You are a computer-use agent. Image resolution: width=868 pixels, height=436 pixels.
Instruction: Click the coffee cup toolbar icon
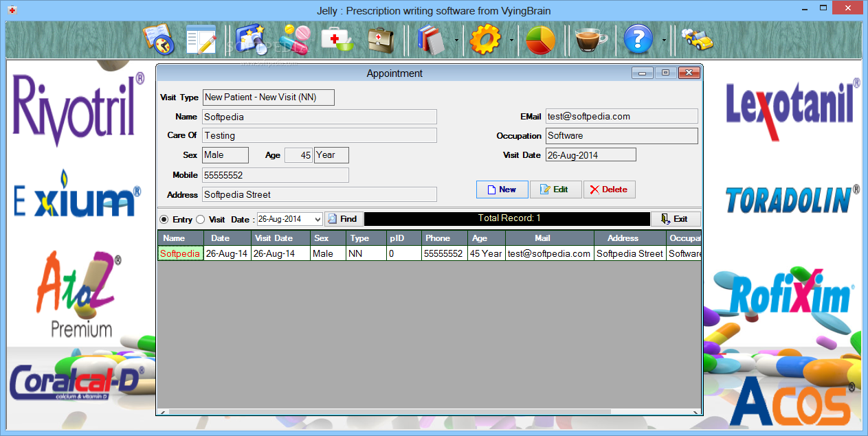[590, 39]
